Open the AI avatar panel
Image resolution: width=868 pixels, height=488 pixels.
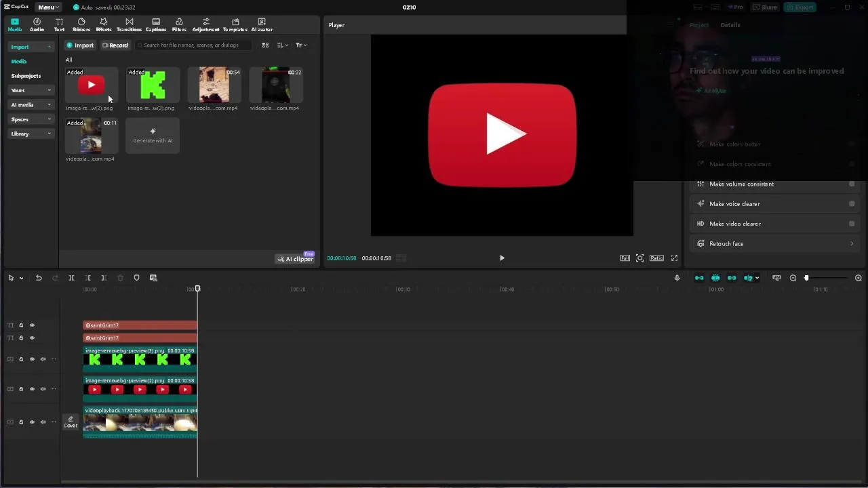(x=262, y=24)
